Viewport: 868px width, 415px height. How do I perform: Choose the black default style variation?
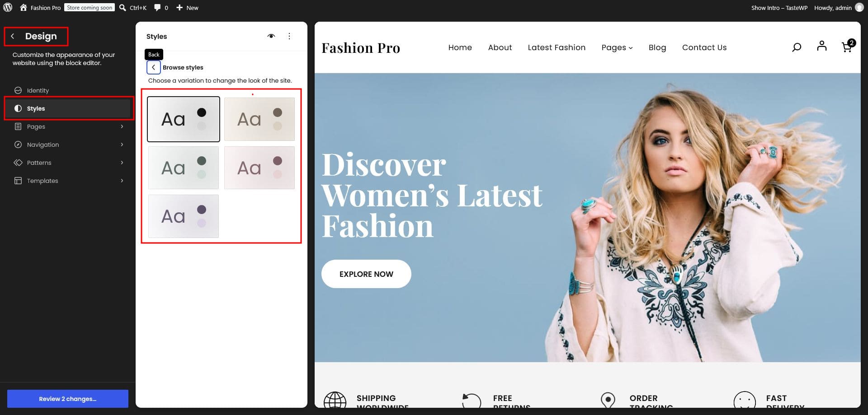(x=184, y=119)
